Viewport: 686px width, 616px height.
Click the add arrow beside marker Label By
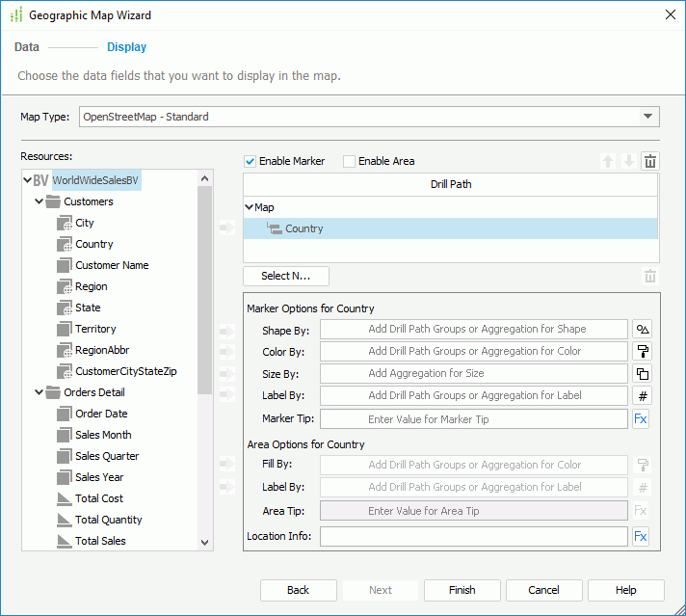pyautogui.click(x=227, y=394)
